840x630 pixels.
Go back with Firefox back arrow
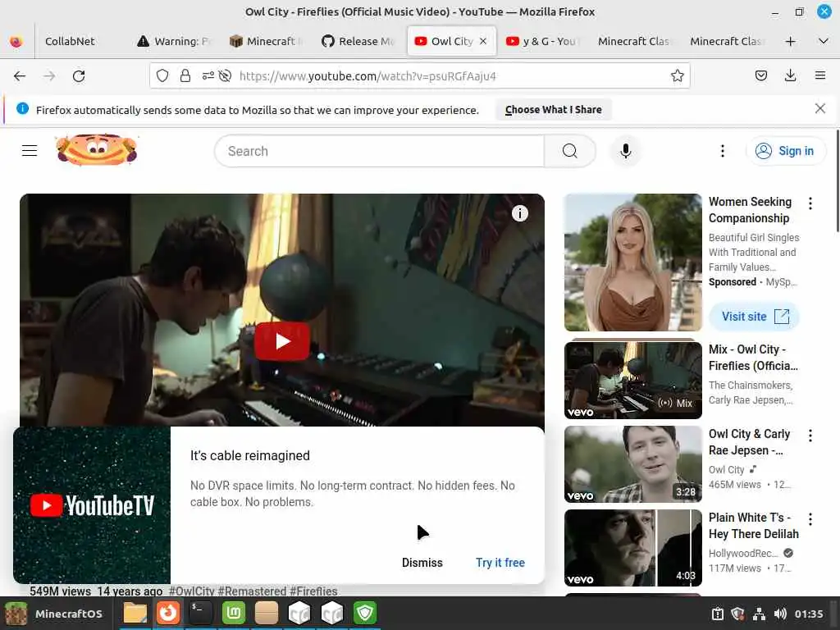point(20,76)
